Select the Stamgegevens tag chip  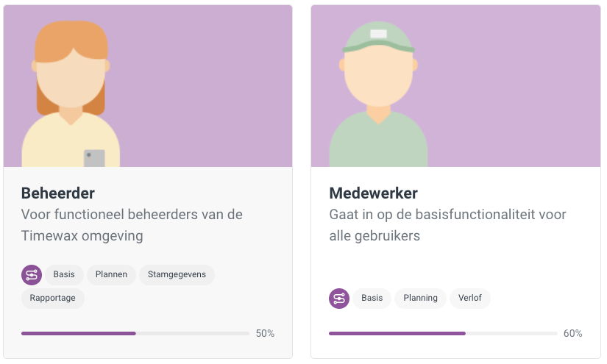click(x=177, y=275)
